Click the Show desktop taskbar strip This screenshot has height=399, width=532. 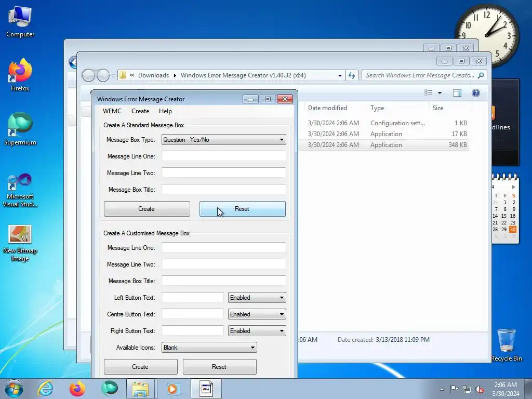tap(528, 389)
